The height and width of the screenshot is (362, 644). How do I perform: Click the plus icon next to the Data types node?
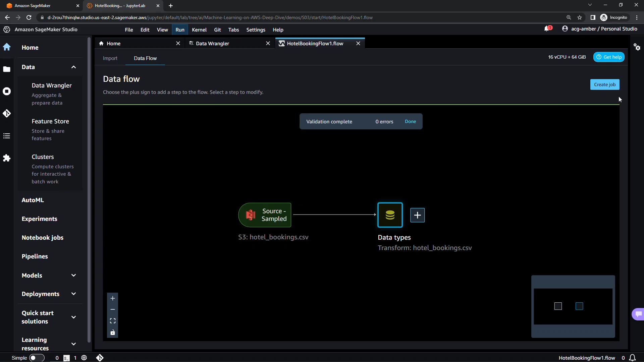pos(417,215)
